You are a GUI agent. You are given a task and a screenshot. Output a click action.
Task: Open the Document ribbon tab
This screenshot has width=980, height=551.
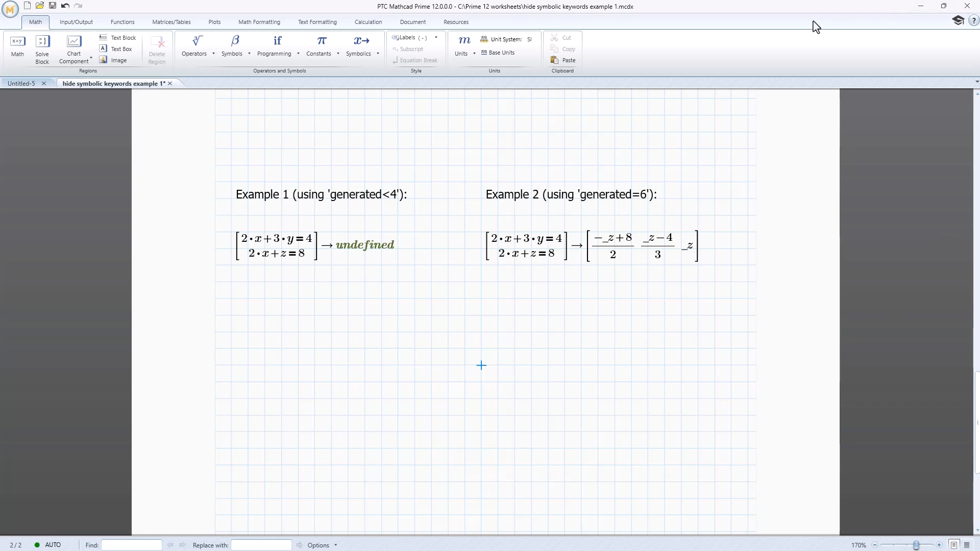(x=413, y=22)
